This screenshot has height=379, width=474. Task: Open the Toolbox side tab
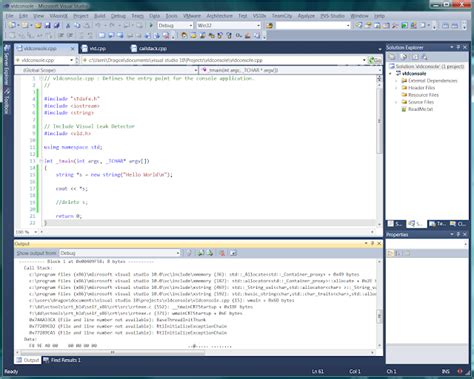coord(6,101)
